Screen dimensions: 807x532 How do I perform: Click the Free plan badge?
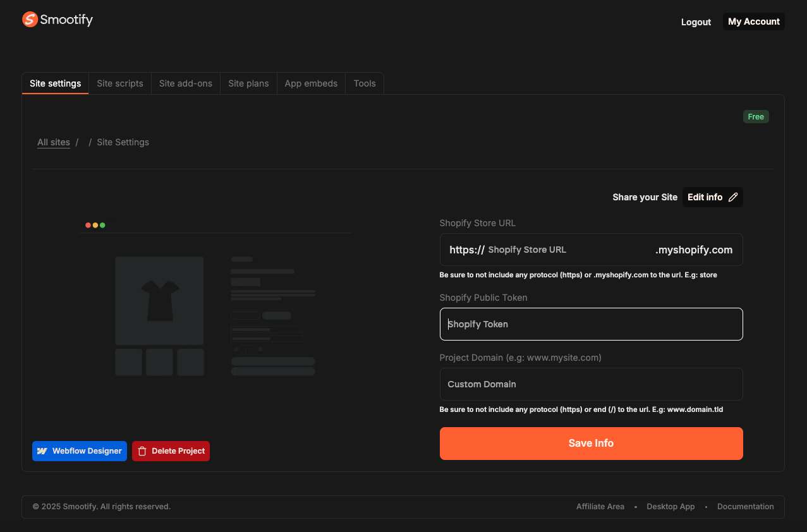click(x=756, y=117)
